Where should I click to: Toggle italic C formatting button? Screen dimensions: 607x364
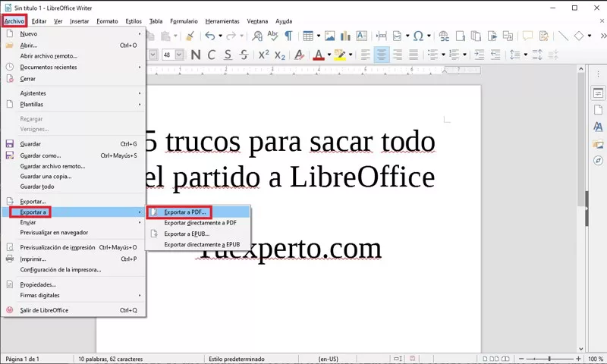212,55
